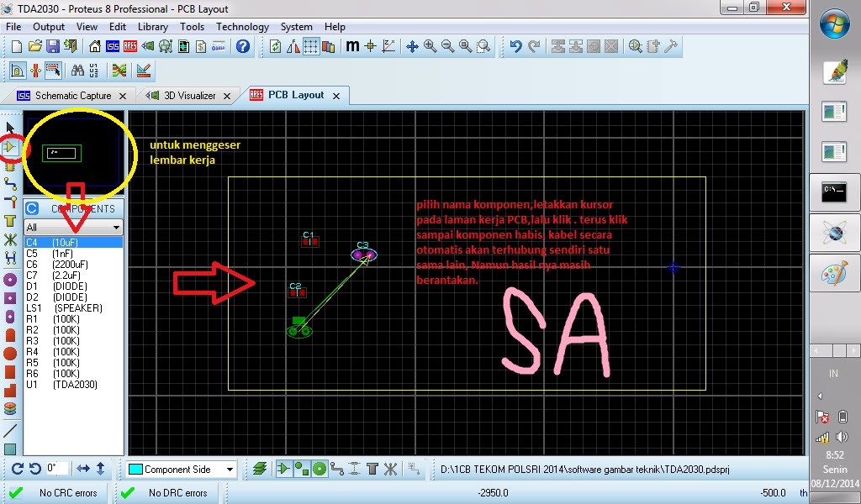This screenshot has height=504, width=861.
Task: Select the Via Mode tool
Action: [10, 202]
